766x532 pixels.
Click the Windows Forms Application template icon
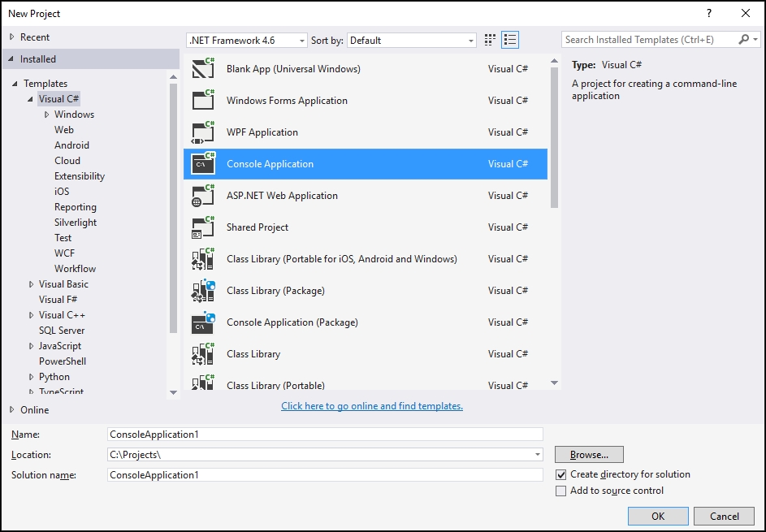pos(203,100)
